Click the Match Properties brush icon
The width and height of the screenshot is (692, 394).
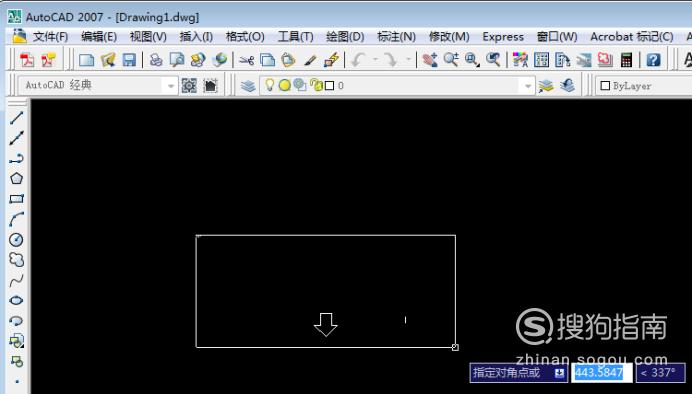pos(310,60)
